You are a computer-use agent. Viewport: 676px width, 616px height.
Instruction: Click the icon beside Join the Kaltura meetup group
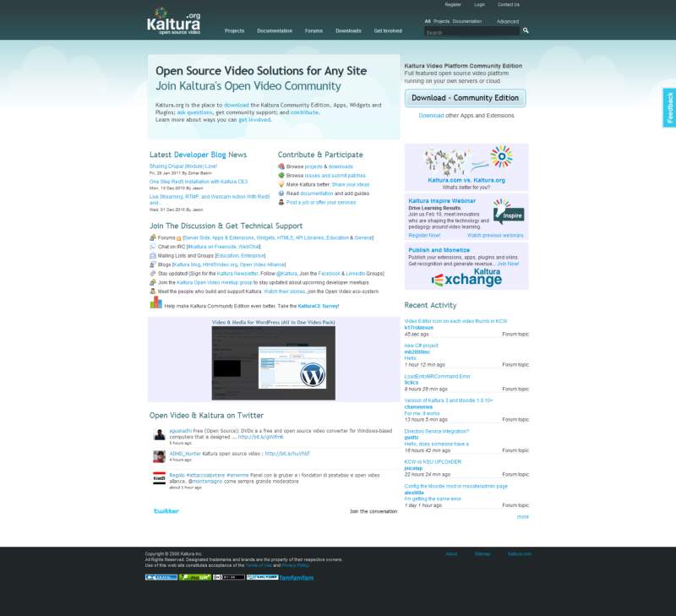coord(153,282)
